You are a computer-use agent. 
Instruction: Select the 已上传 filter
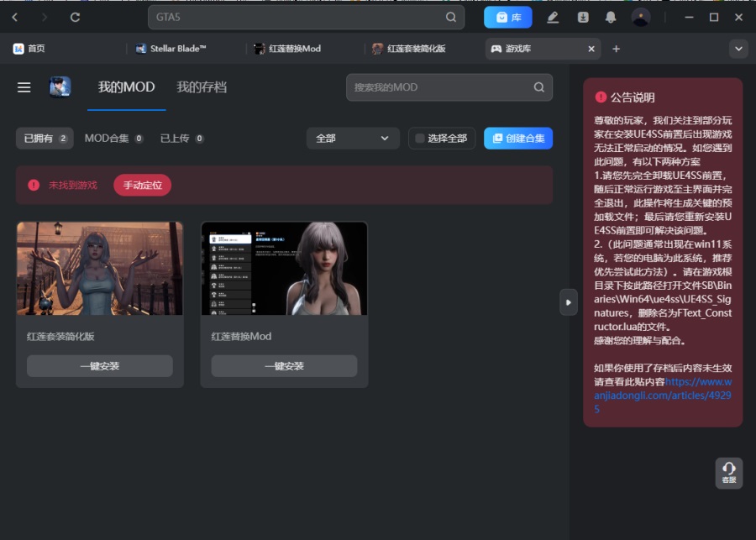pyautogui.click(x=181, y=139)
